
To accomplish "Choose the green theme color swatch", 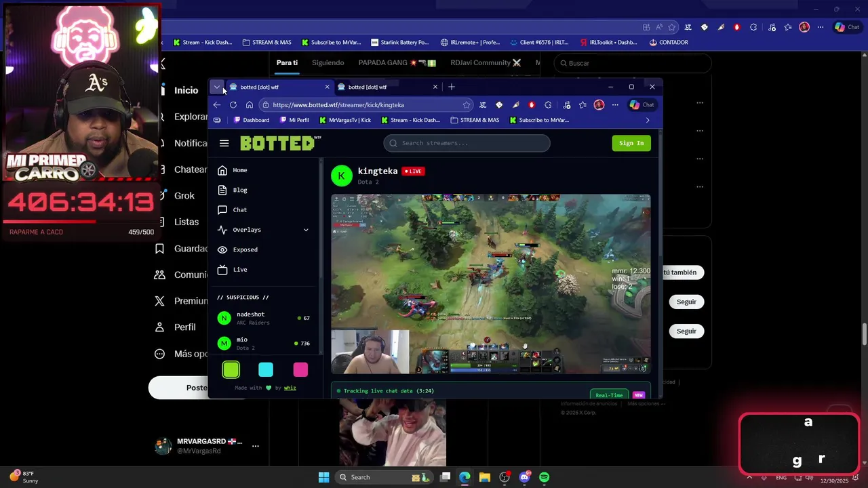I will point(231,369).
